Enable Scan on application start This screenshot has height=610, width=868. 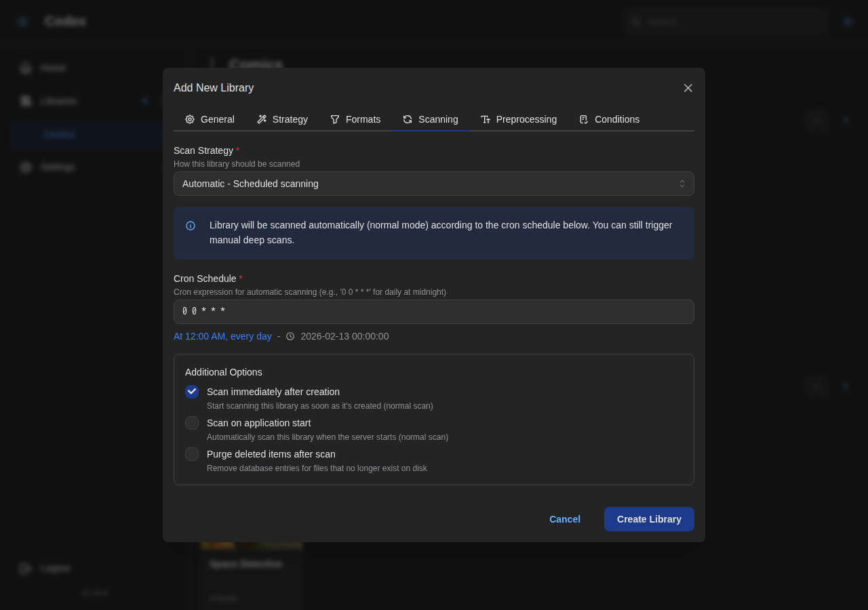(192, 423)
